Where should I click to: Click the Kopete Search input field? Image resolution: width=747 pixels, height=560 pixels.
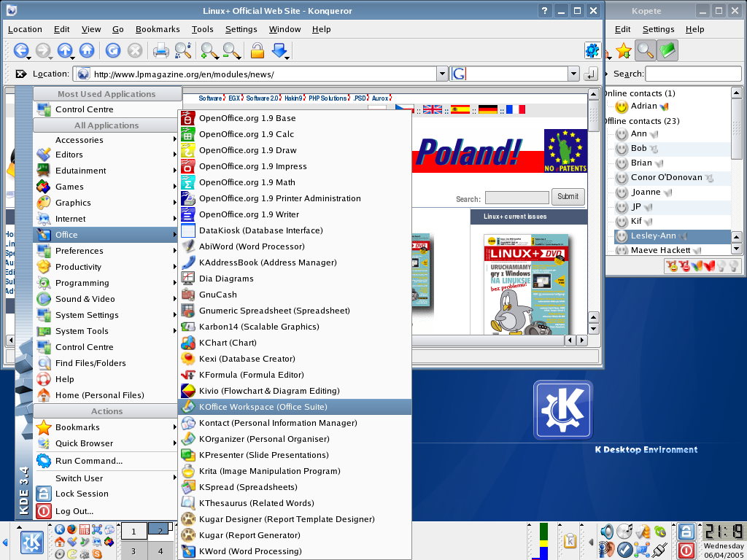click(x=693, y=74)
